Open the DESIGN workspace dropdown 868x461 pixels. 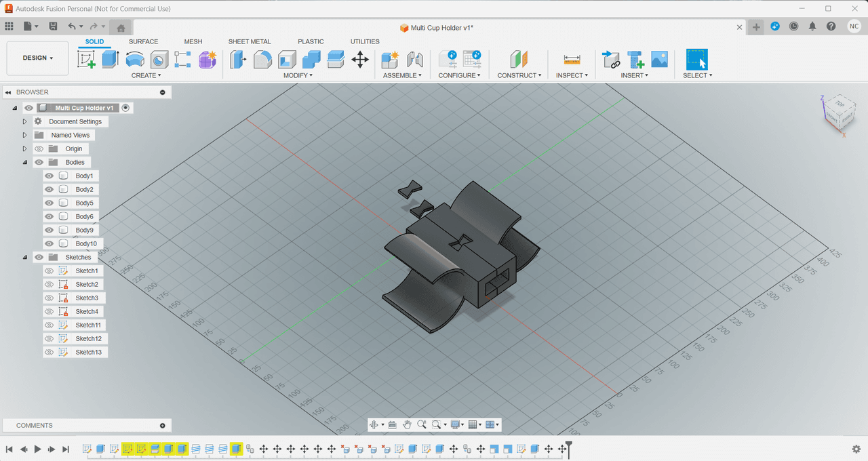[x=37, y=58]
